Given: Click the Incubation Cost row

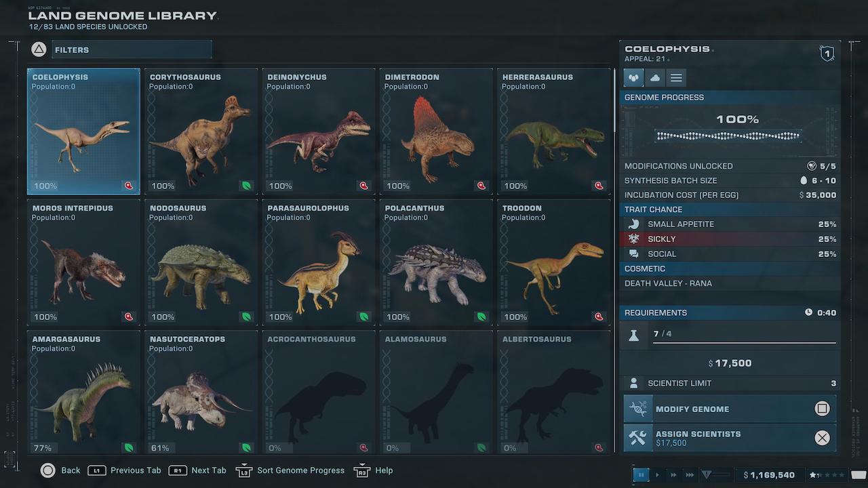Looking at the screenshot, I should (730, 195).
